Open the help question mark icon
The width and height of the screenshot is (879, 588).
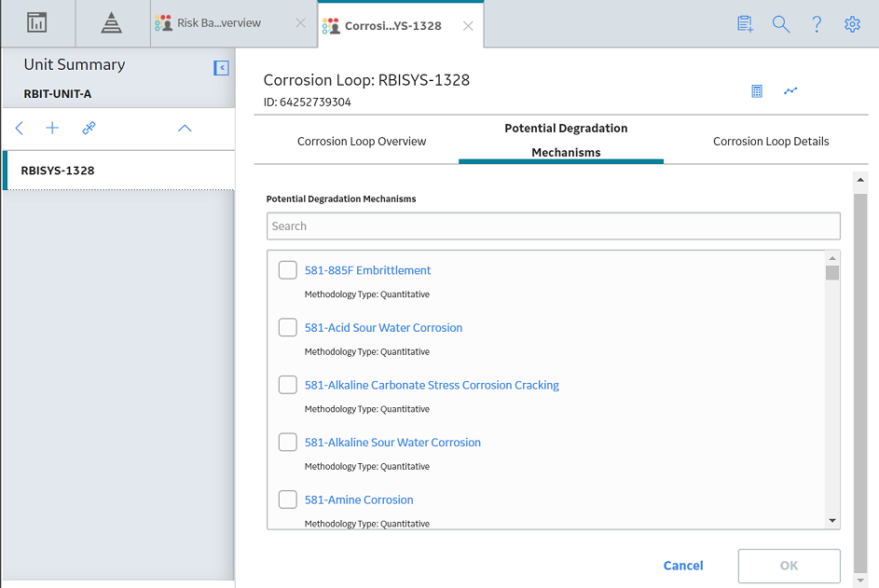click(x=817, y=24)
